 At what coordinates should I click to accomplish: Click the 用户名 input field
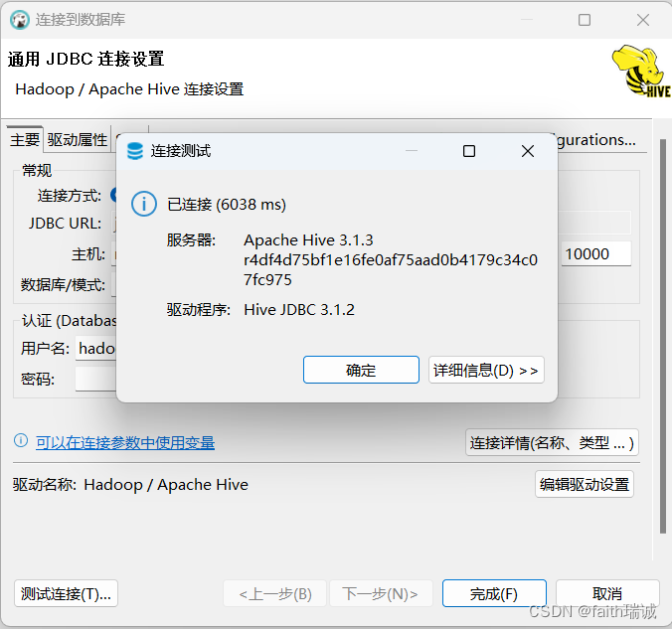(x=96, y=349)
